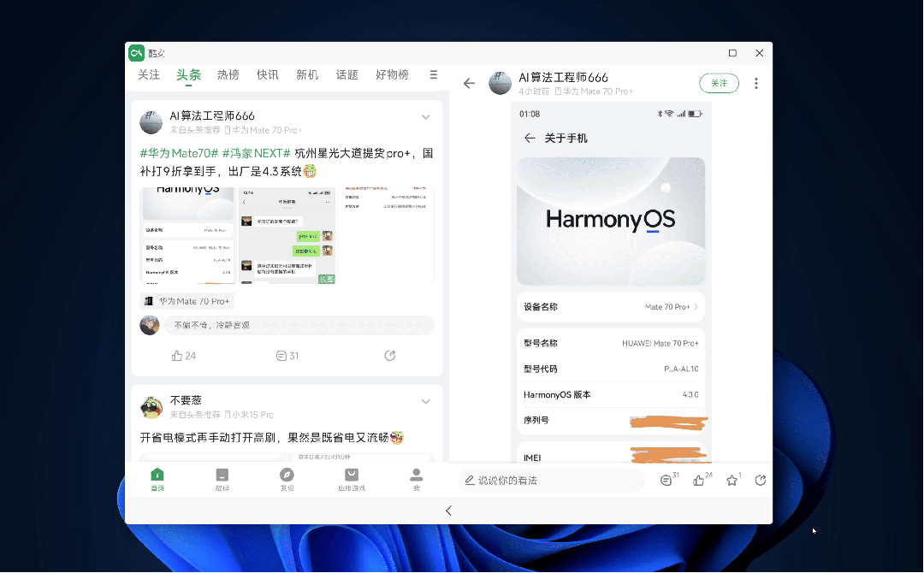Open 不要葱 user avatar
This screenshot has width=924, height=573.
pyautogui.click(x=151, y=407)
